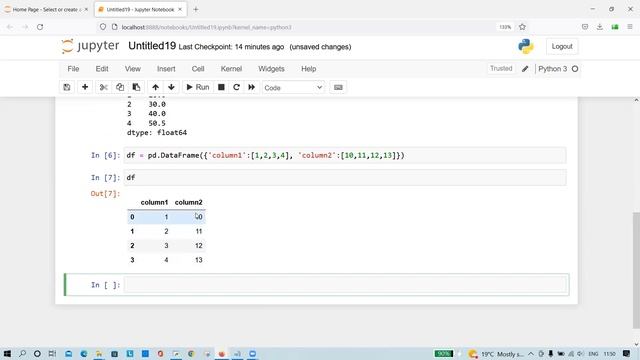Click the Pocket save icon in Firefox toolbar
640x360 pixels.
[585, 27]
